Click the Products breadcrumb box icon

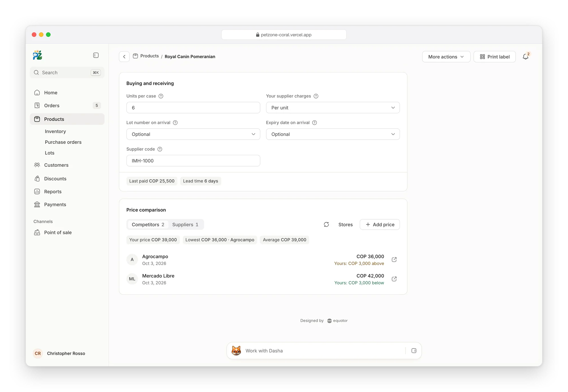point(135,56)
